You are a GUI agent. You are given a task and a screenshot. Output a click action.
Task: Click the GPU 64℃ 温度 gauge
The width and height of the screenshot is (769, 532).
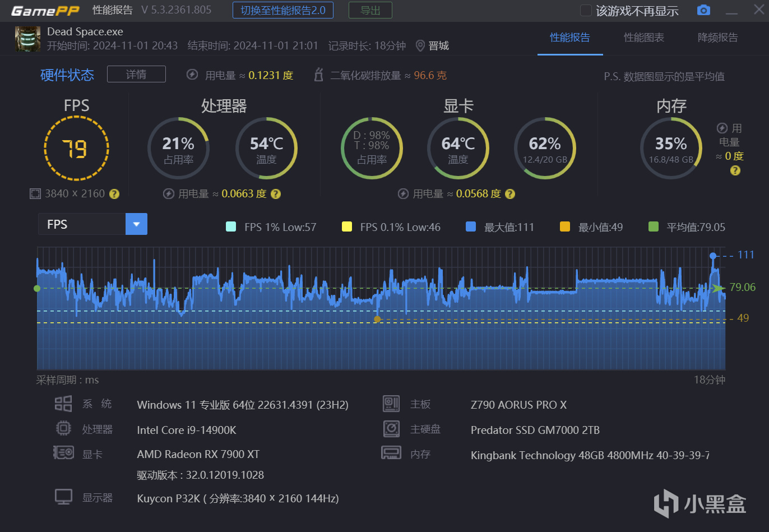[458, 149]
